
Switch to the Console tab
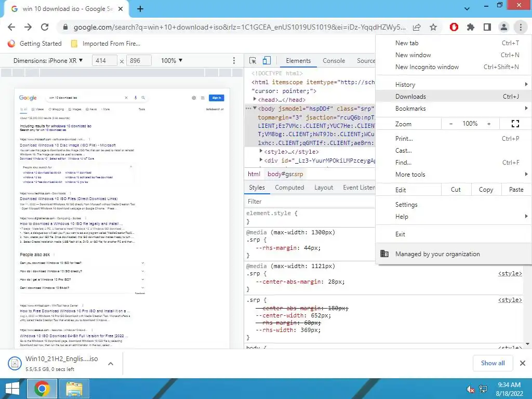[x=334, y=61]
